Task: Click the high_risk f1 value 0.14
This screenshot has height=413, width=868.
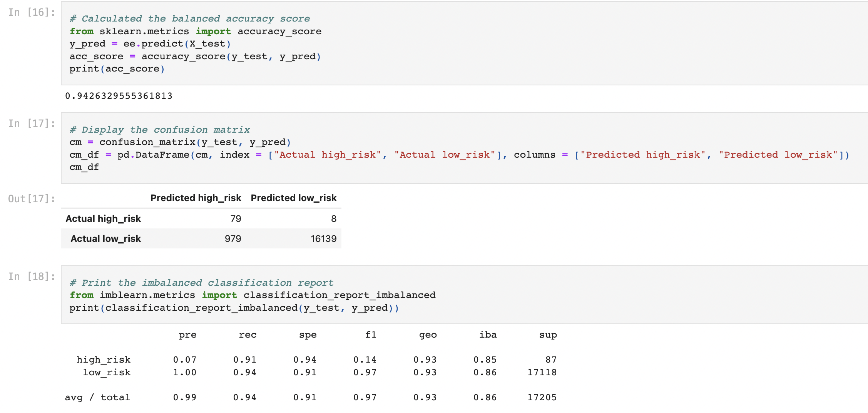Action: click(x=365, y=360)
